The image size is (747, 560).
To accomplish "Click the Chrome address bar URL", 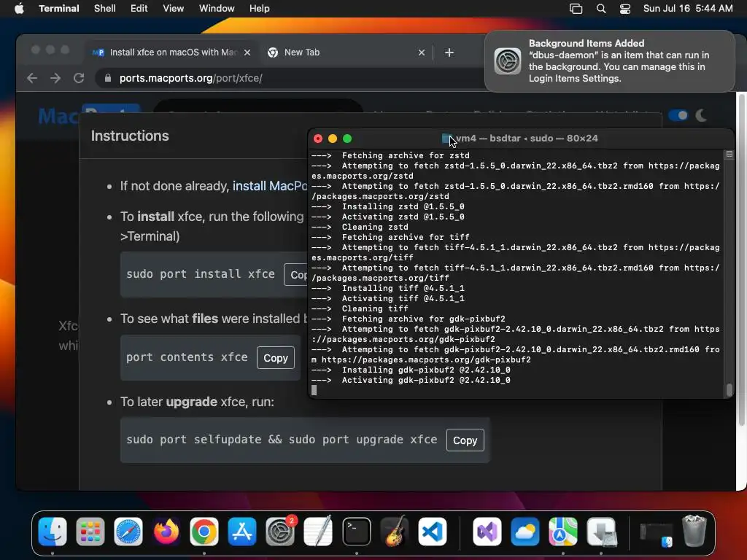I will 190,78.
